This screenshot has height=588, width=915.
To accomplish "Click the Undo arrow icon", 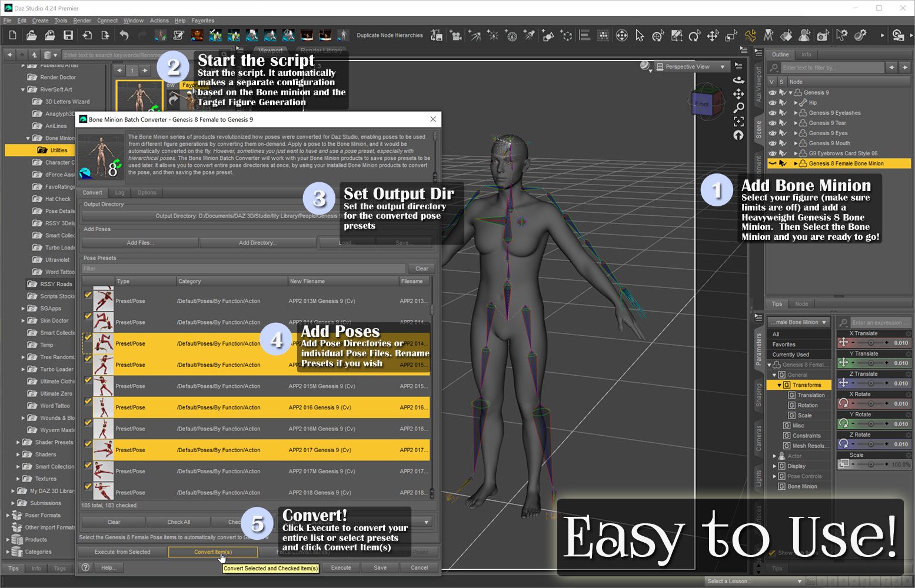I will click(x=124, y=36).
